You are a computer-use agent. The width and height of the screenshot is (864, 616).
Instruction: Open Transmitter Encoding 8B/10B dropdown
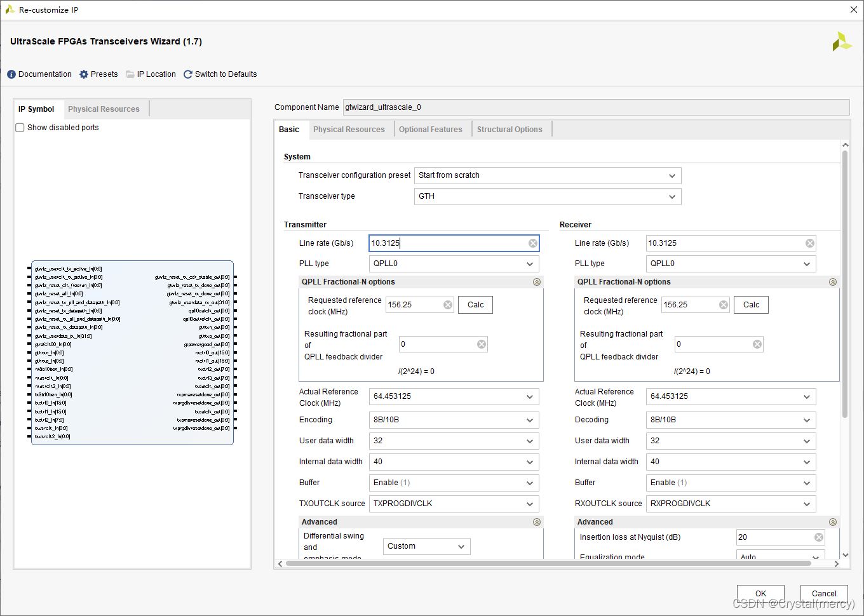click(454, 420)
